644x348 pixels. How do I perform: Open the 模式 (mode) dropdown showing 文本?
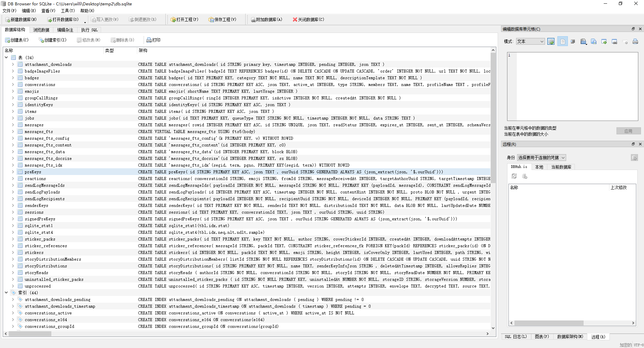[x=530, y=41]
